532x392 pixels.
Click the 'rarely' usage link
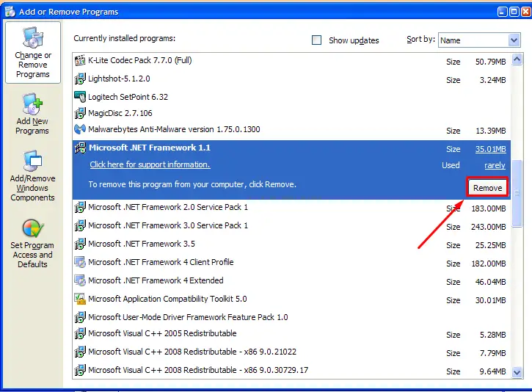click(x=495, y=165)
